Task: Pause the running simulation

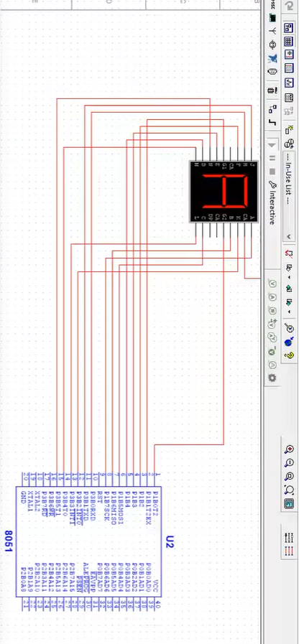Action: coord(272,158)
